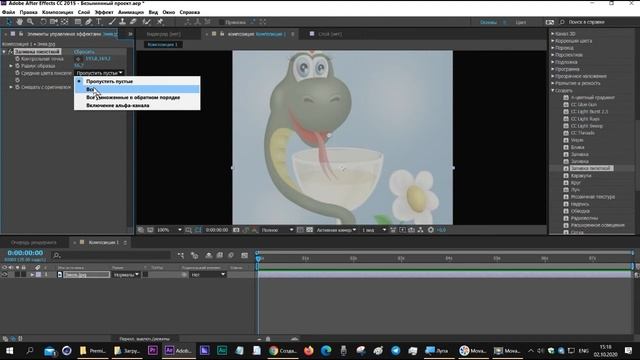Image resolution: width=640 pixels, height=360 pixels.
Task: Click the control point crosshair button
Action: point(78,59)
